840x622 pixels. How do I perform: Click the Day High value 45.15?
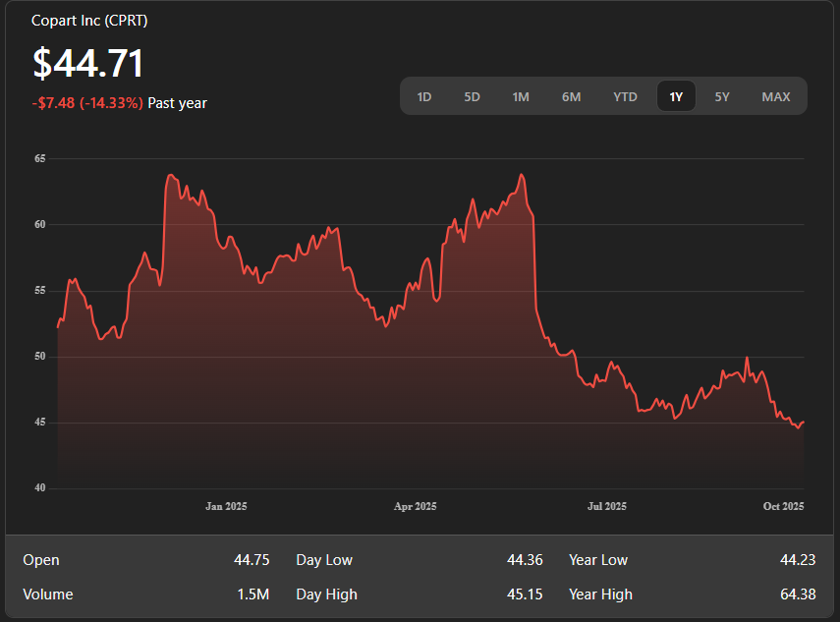(525, 594)
